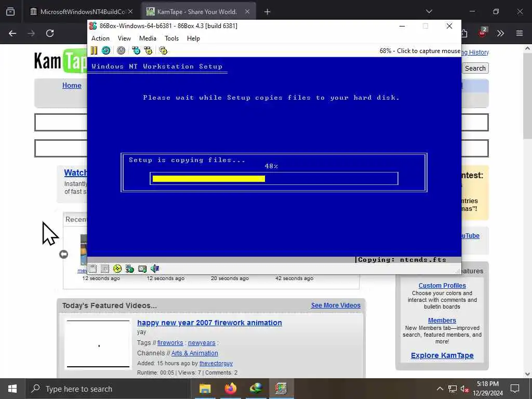Open the See More Videos link

tap(336, 305)
